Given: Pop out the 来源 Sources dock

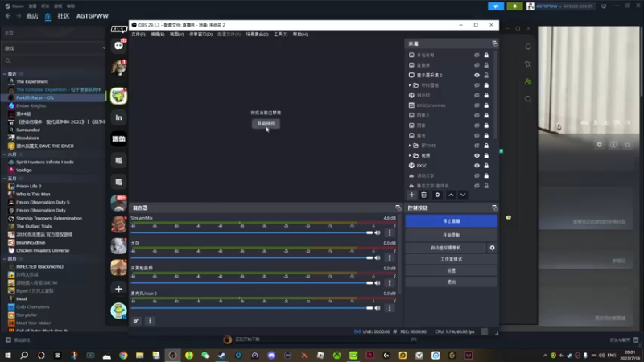Looking at the screenshot, I should [494, 43].
